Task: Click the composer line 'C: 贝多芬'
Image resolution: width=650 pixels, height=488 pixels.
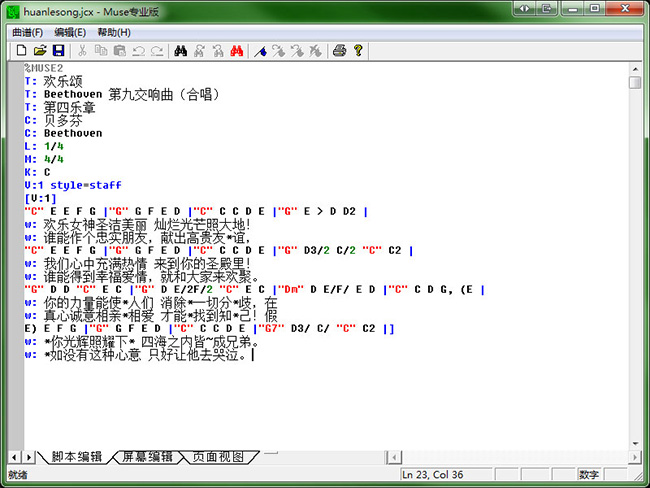Action: coord(53,121)
